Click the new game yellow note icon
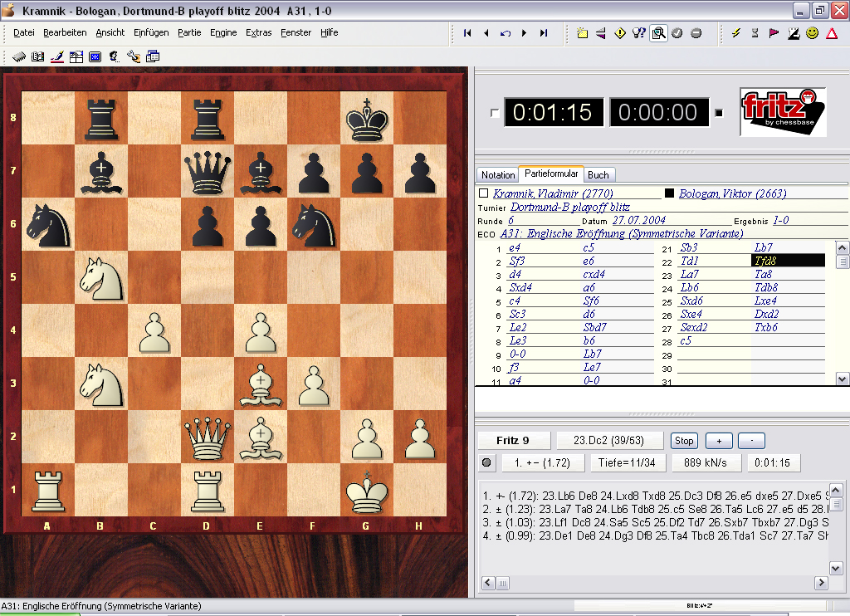The image size is (850, 616). point(582,33)
